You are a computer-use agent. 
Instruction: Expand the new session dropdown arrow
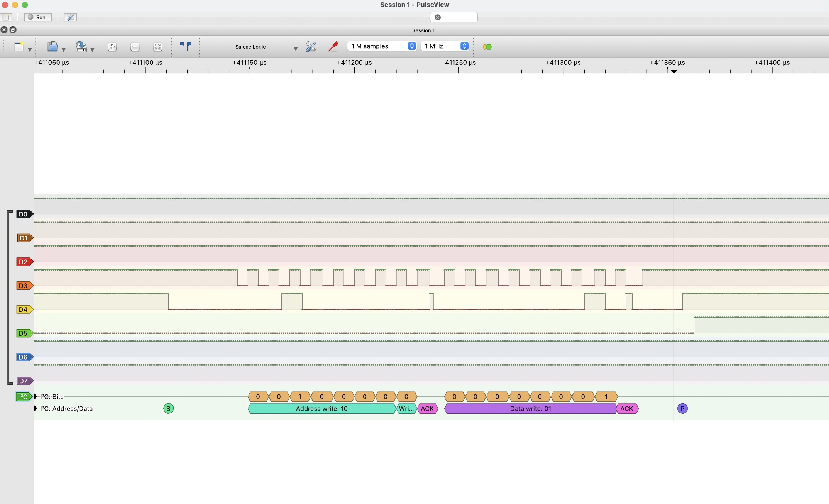pos(30,50)
